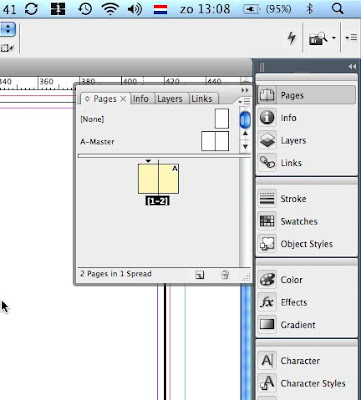This screenshot has width=361, height=400.
Task: Click the trash icon to delete selected pages
Action: coord(225,275)
